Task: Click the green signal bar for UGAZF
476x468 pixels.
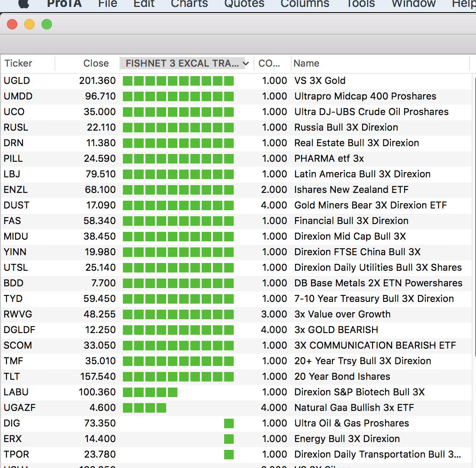Action: (x=145, y=407)
